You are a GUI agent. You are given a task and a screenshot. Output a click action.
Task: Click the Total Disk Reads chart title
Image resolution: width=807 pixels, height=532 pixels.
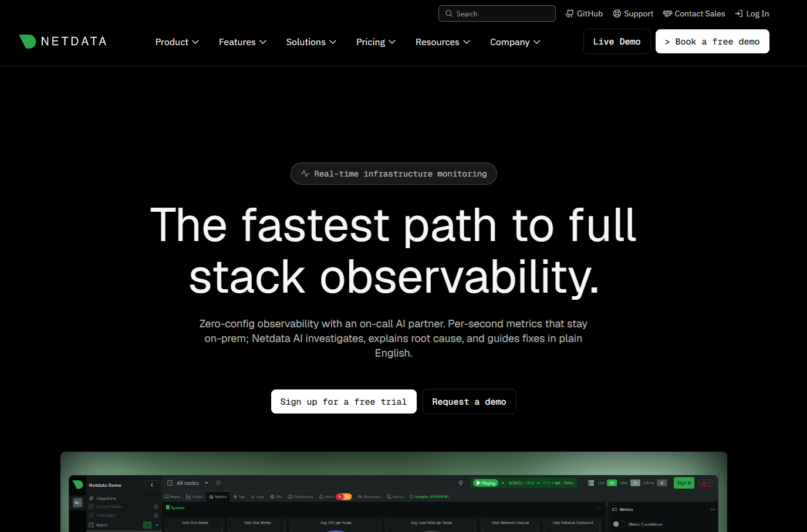(195, 523)
